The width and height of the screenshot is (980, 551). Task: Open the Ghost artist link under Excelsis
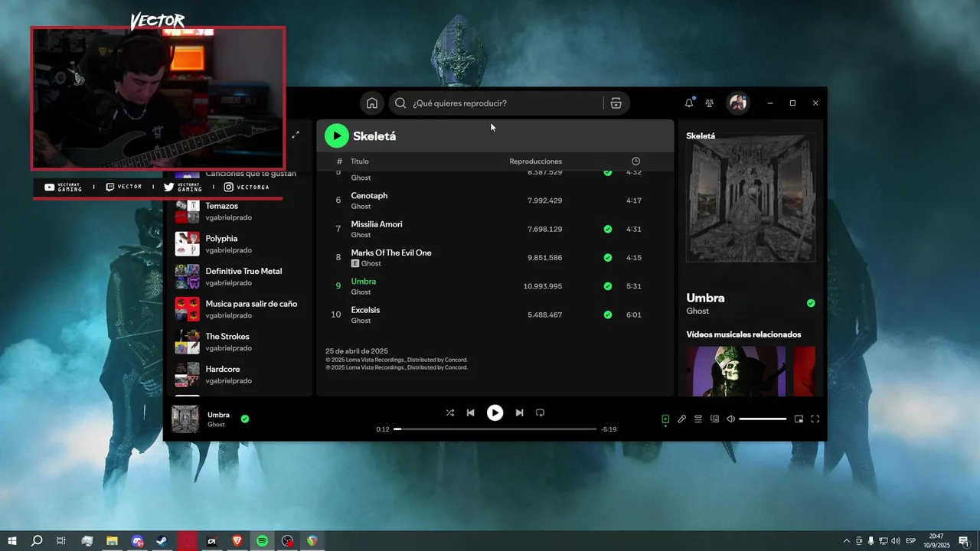[361, 321]
